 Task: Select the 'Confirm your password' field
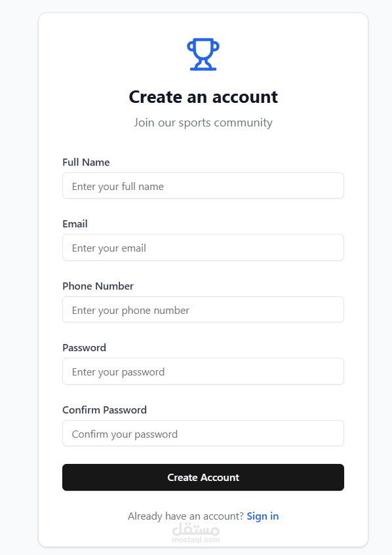point(203,433)
